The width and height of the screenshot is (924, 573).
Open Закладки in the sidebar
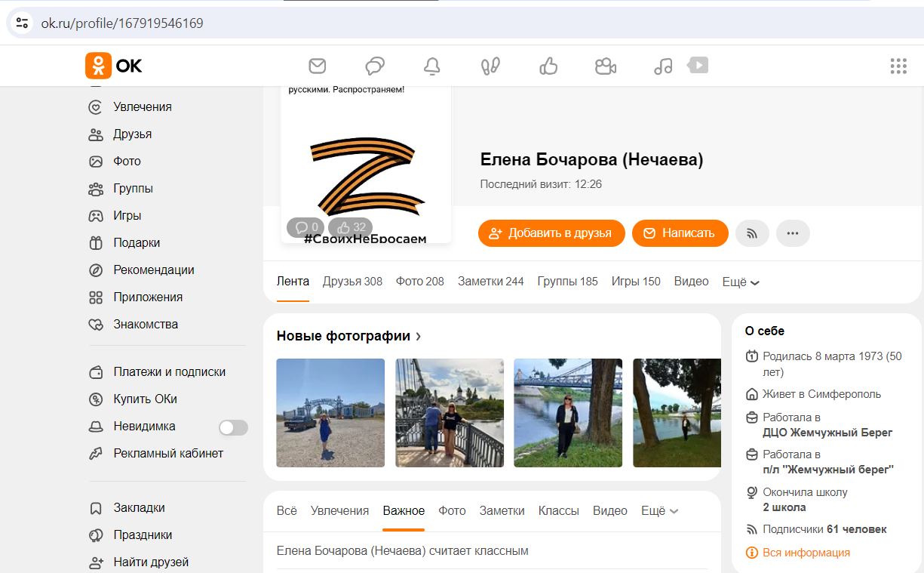pyautogui.click(x=139, y=507)
